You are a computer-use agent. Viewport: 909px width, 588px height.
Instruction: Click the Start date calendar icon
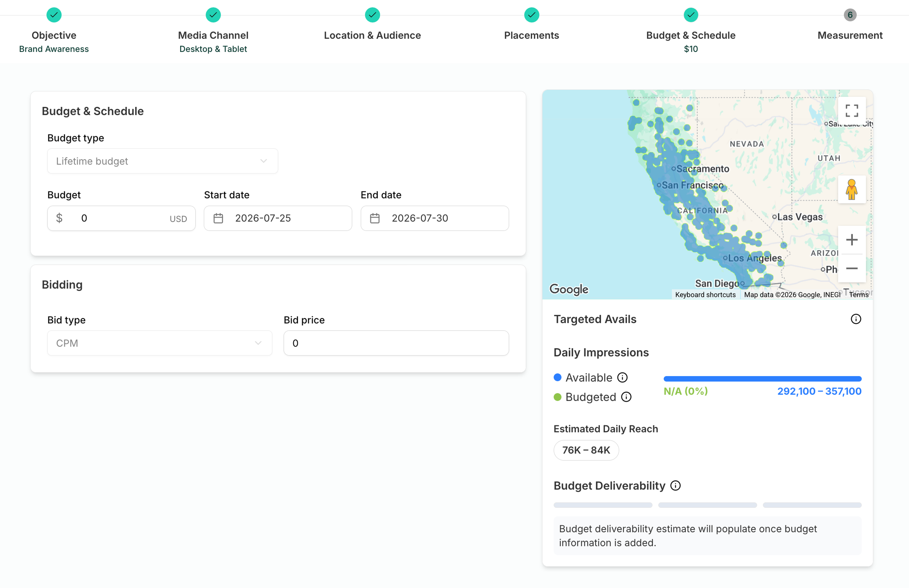click(219, 218)
